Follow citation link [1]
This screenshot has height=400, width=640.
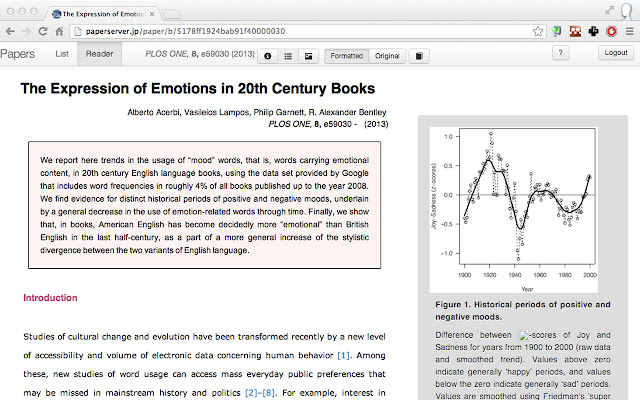point(343,356)
